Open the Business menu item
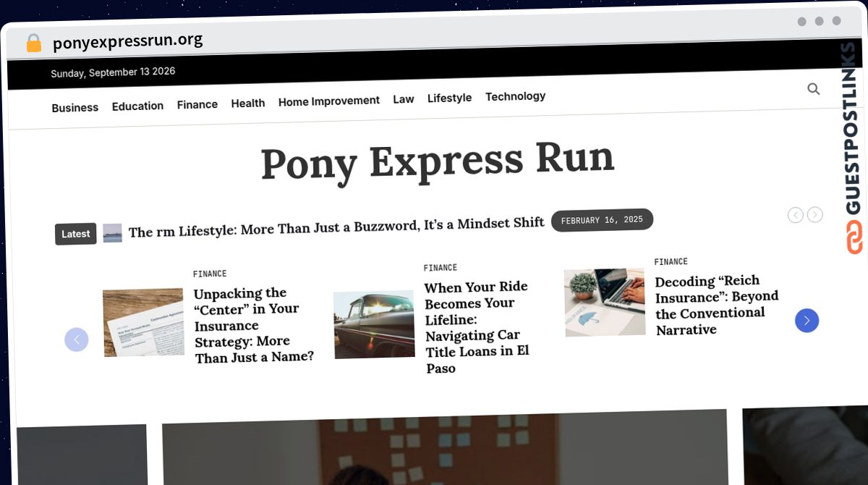The image size is (868, 485). click(75, 108)
